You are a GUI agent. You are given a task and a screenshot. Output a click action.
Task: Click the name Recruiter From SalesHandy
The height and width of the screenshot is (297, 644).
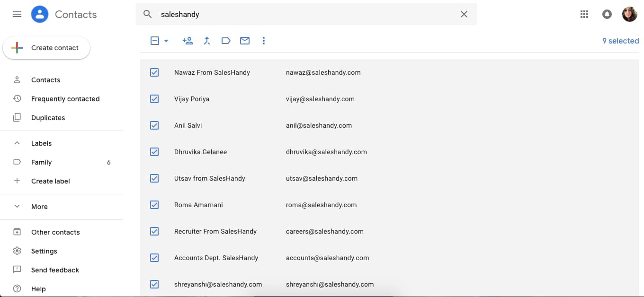215,231
